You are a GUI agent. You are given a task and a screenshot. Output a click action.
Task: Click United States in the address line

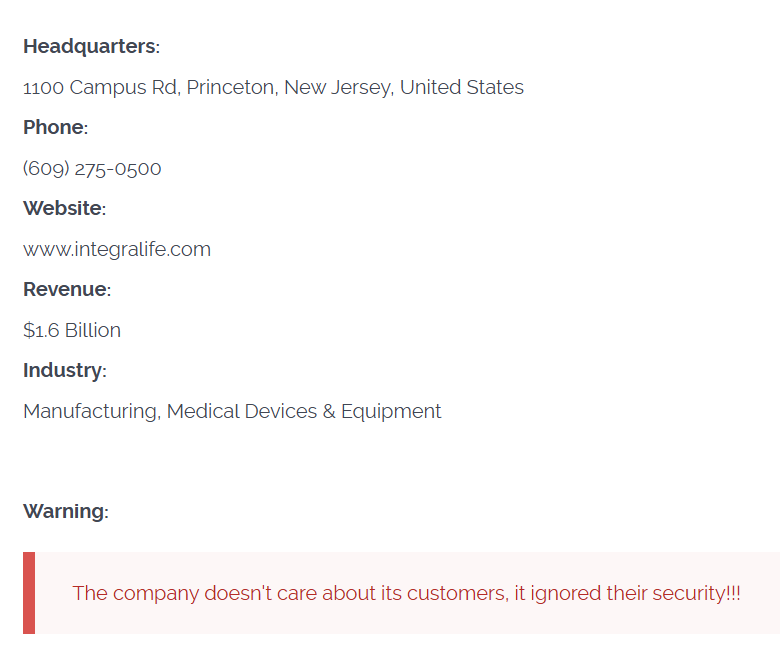[462, 88]
